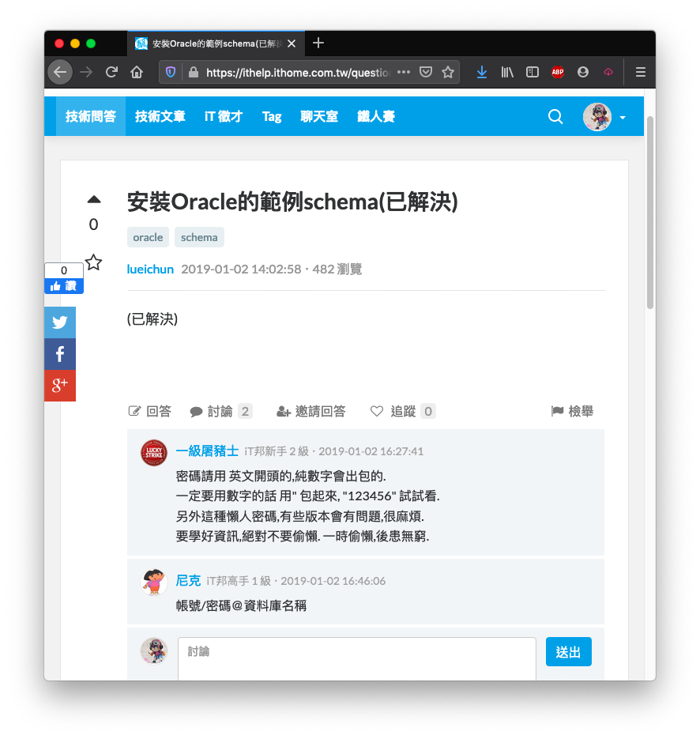Click the pink cloud extension icon

[x=608, y=72]
